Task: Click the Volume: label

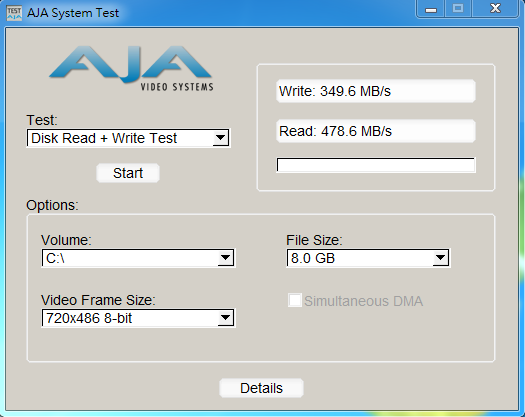Action: click(x=66, y=240)
